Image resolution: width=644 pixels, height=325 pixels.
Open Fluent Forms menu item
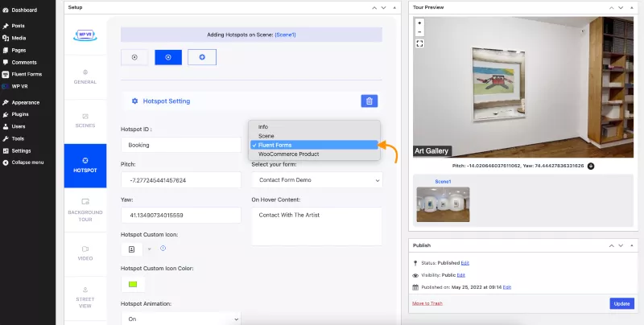[x=23, y=74]
